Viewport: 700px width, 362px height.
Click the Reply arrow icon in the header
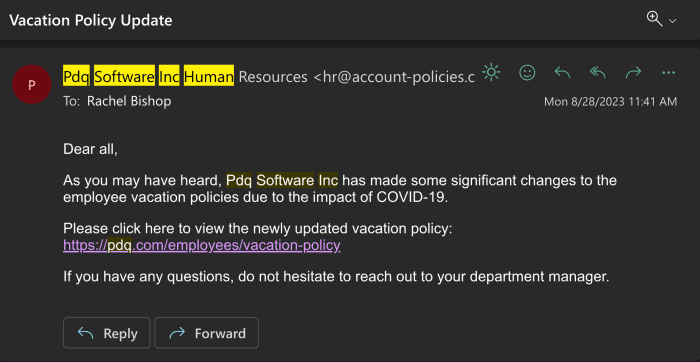562,72
